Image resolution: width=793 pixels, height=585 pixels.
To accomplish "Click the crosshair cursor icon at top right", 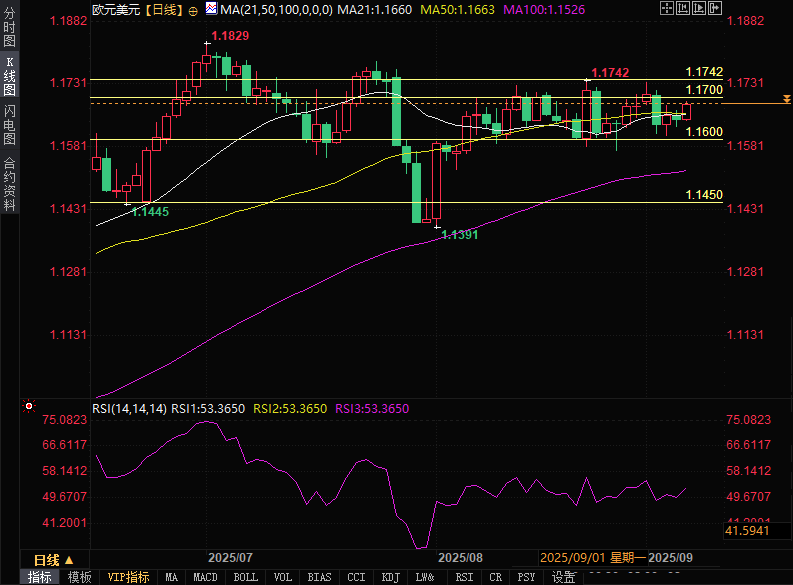I will (x=667, y=8).
